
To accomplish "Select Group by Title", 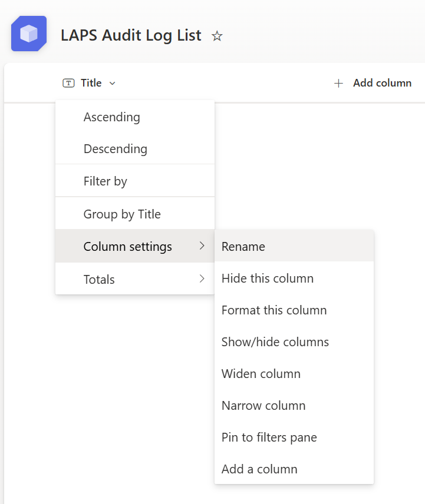I will pos(122,214).
